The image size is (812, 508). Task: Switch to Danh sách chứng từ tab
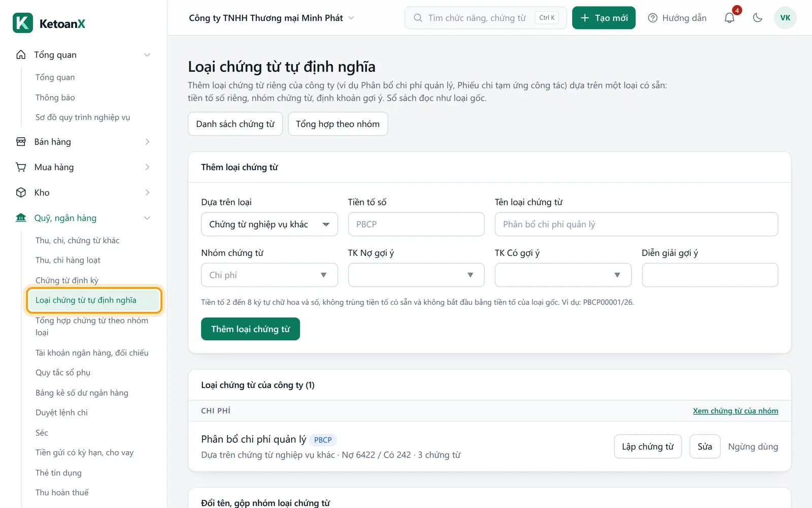pyautogui.click(x=235, y=124)
